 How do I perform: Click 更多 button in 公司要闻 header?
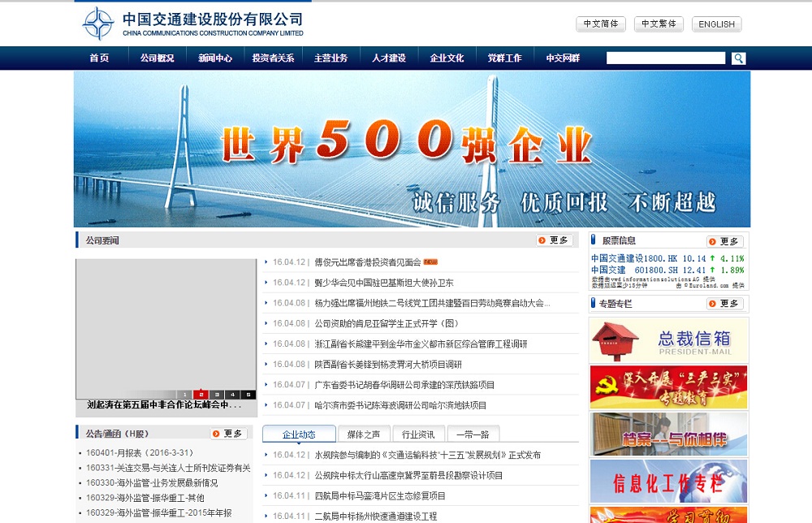coord(554,240)
